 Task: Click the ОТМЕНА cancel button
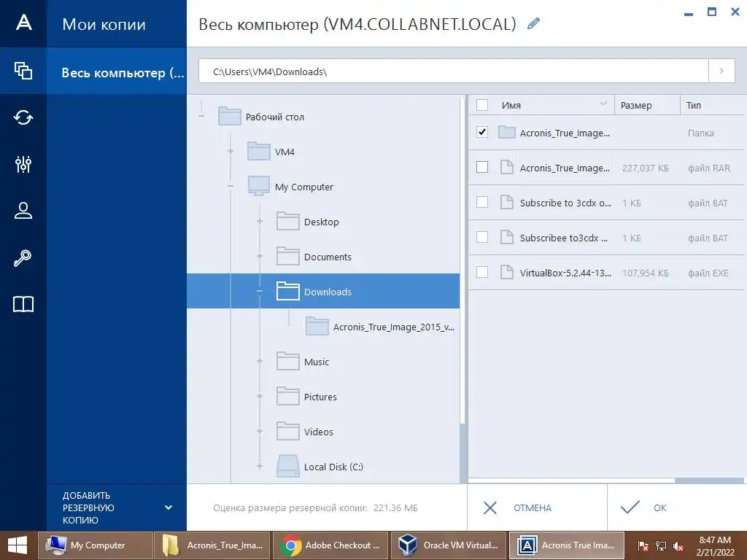(537, 507)
